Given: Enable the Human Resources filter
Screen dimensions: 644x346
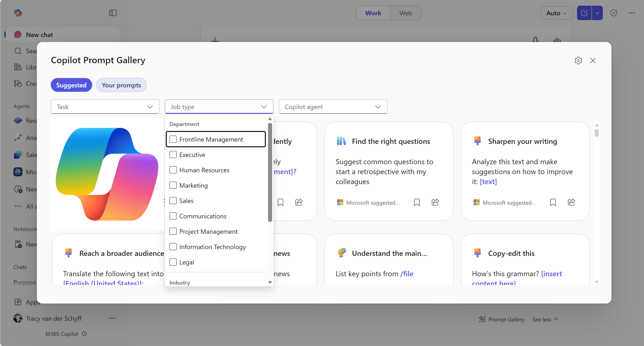Looking at the screenshot, I should [x=173, y=170].
